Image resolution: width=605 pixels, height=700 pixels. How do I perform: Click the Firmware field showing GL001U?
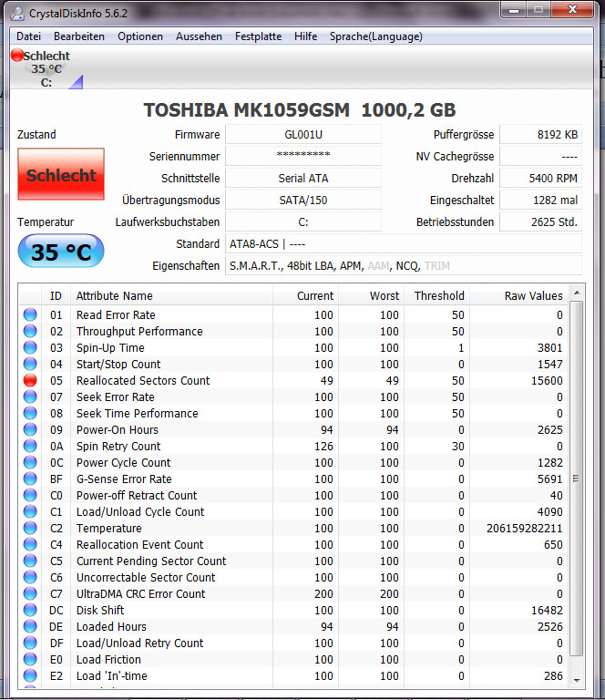coord(303,134)
